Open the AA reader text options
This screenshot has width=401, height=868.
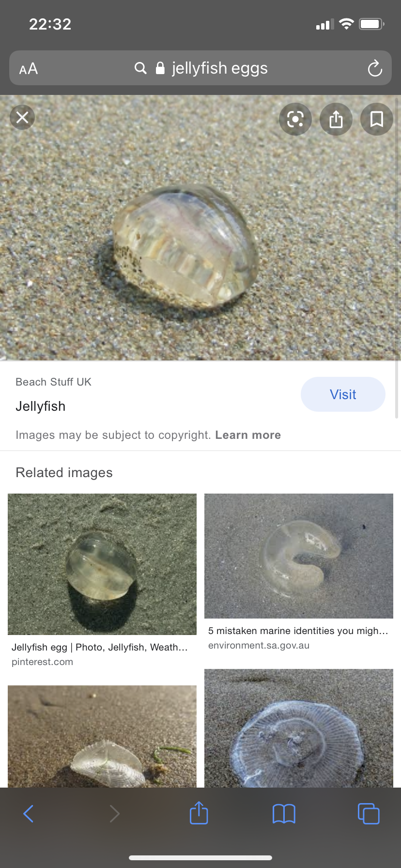click(29, 69)
